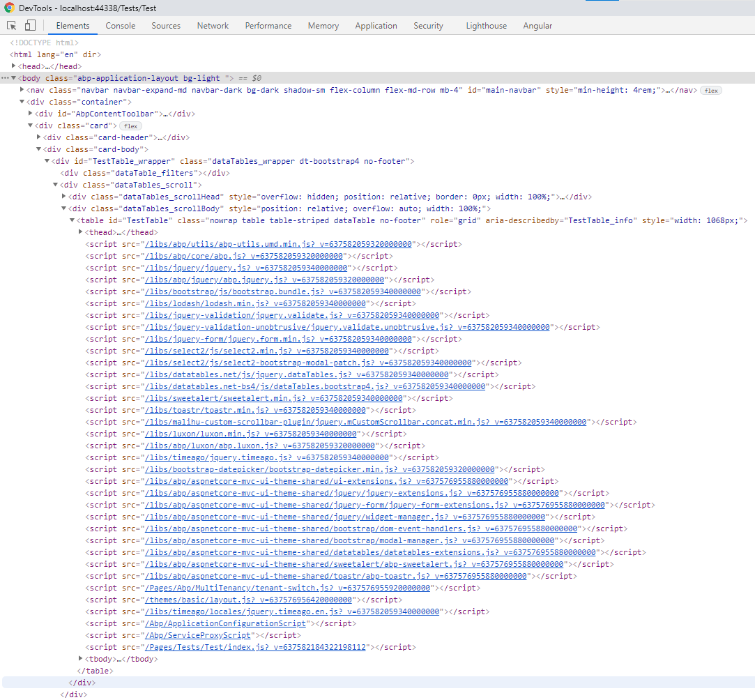
Task: Open the ServiceProxyScript link
Action: click(x=198, y=635)
